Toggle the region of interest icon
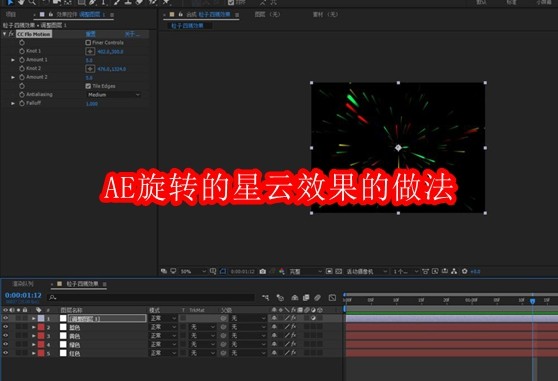This screenshot has width=558, height=381. pos(329,271)
